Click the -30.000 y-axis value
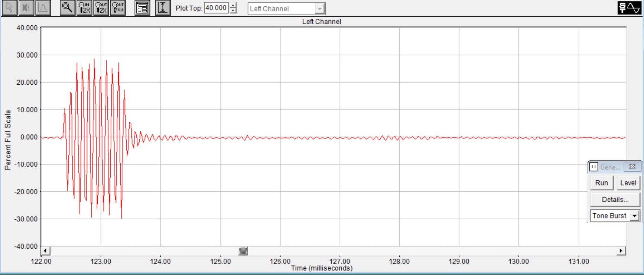Image resolution: width=644 pixels, height=275 pixels. point(26,219)
